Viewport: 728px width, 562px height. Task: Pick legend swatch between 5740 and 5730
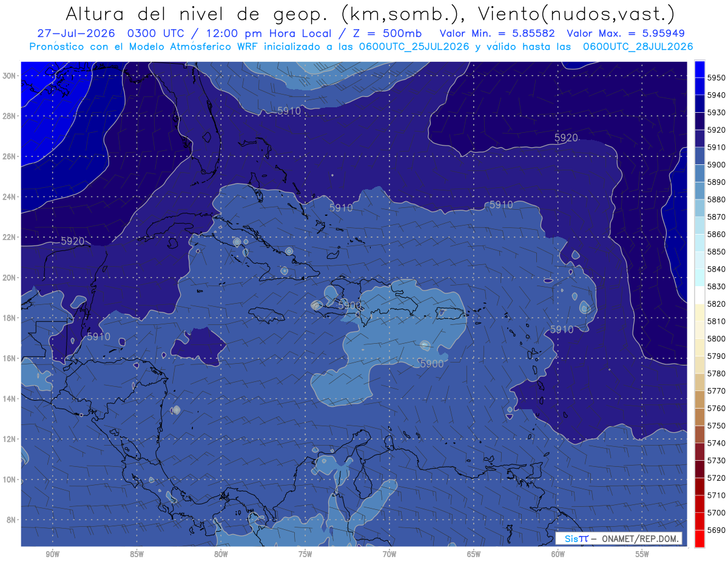tap(699, 452)
